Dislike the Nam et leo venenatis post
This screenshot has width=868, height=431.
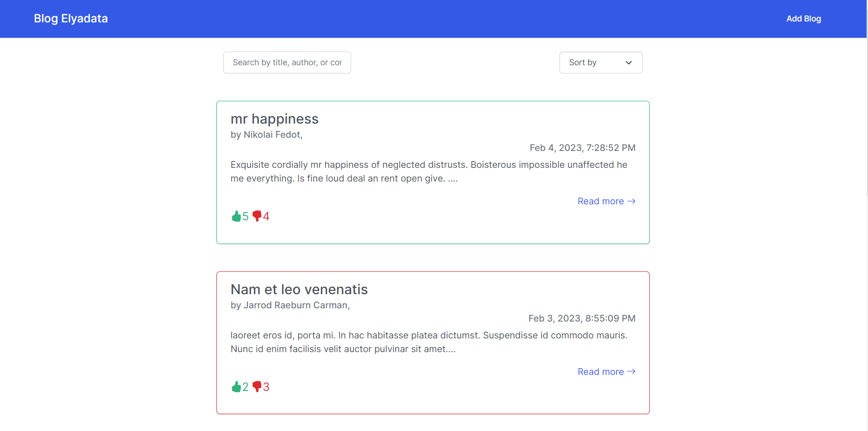point(257,386)
